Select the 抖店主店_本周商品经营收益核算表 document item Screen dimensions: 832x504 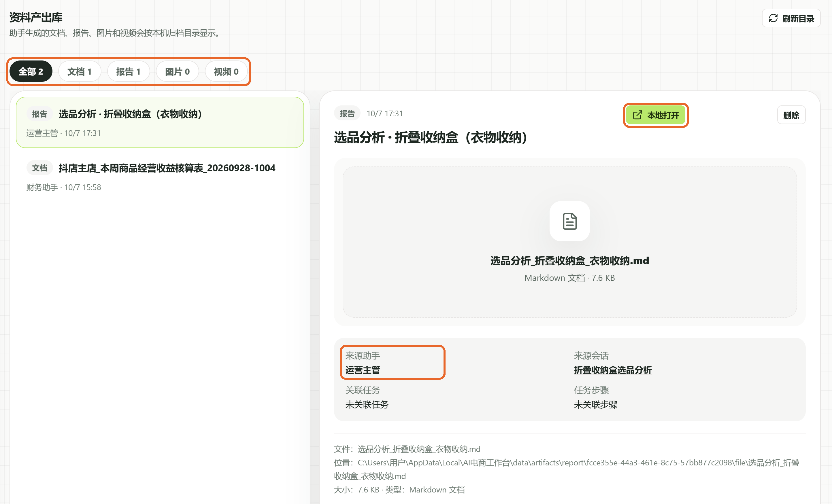pyautogui.click(x=160, y=177)
